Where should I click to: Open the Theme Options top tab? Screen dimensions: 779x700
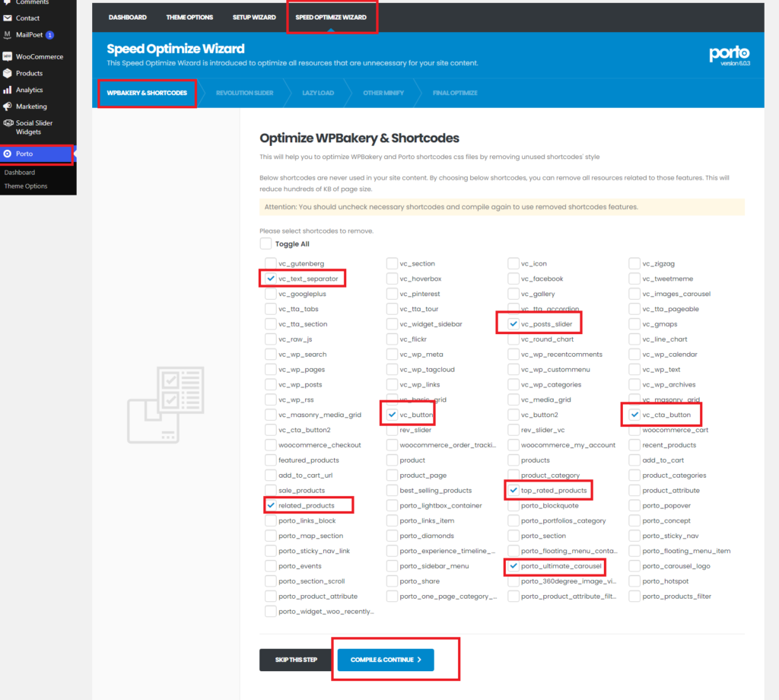pyautogui.click(x=189, y=17)
